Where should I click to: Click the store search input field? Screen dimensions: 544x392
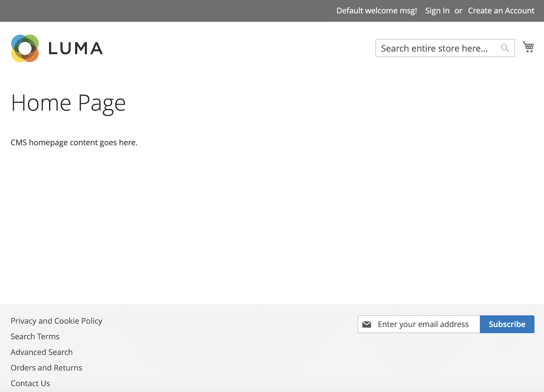[435, 48]
